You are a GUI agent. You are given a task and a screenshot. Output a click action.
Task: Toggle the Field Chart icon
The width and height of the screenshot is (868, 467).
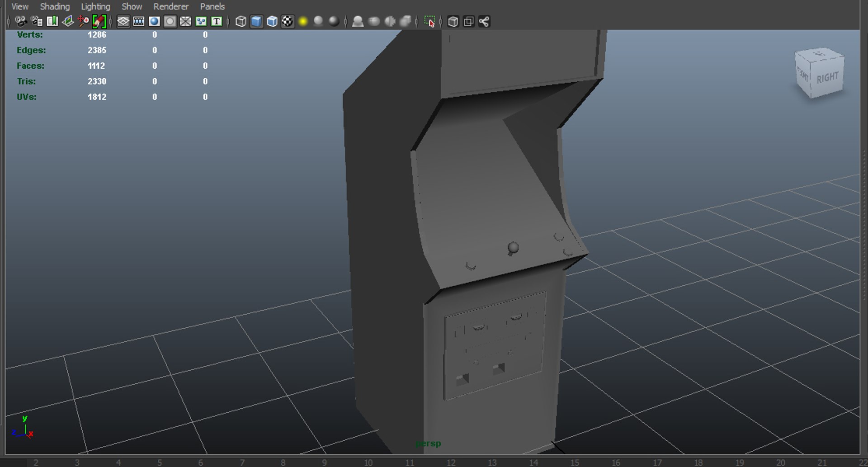coord(185,21)
